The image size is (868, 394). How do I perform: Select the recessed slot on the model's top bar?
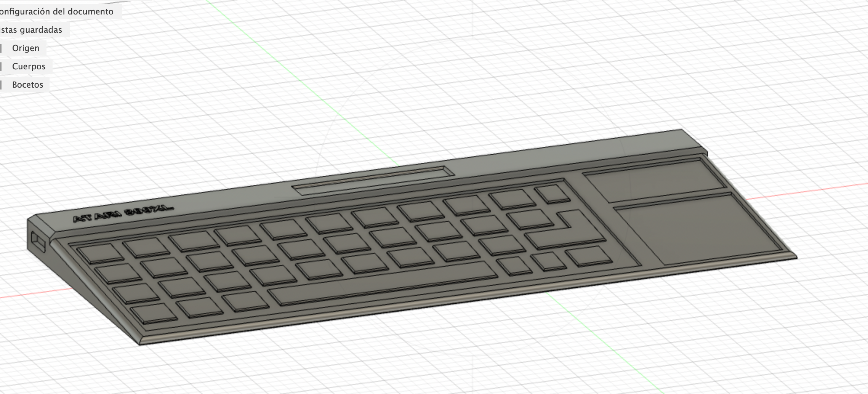pyautogui.click(x=373, y=180)
